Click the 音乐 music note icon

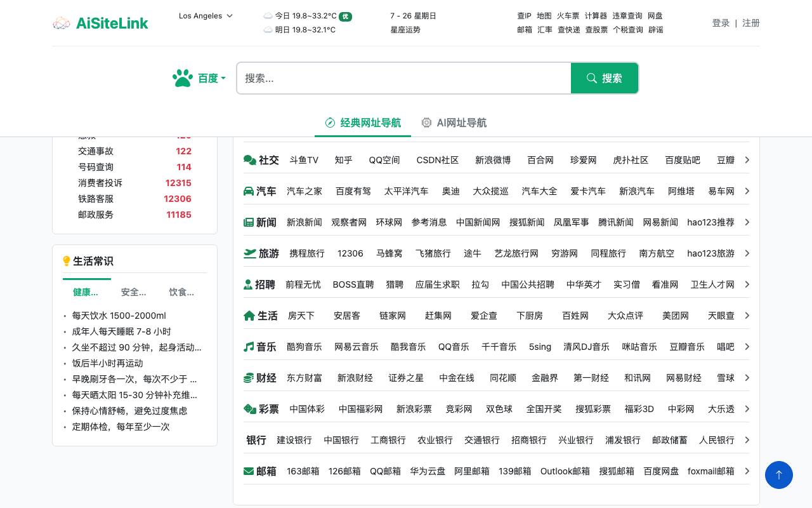249,347
